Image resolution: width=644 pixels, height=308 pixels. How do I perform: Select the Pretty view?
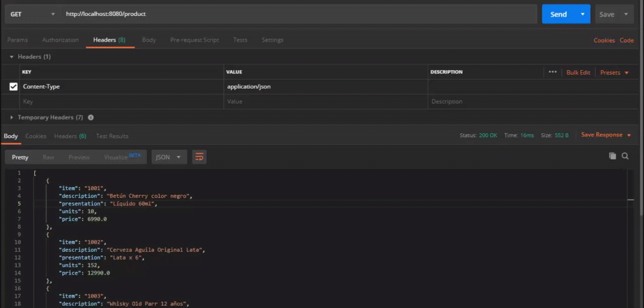point(20,157)
